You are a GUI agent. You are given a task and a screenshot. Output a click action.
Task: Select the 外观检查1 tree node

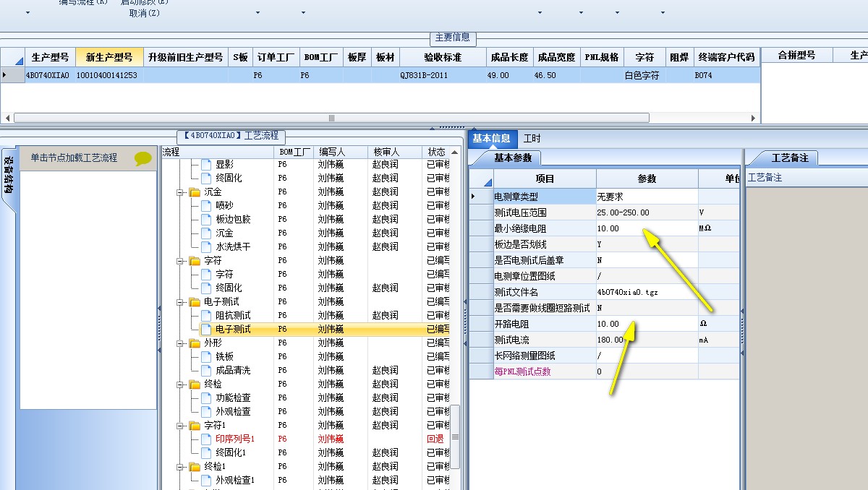(235, 481)
